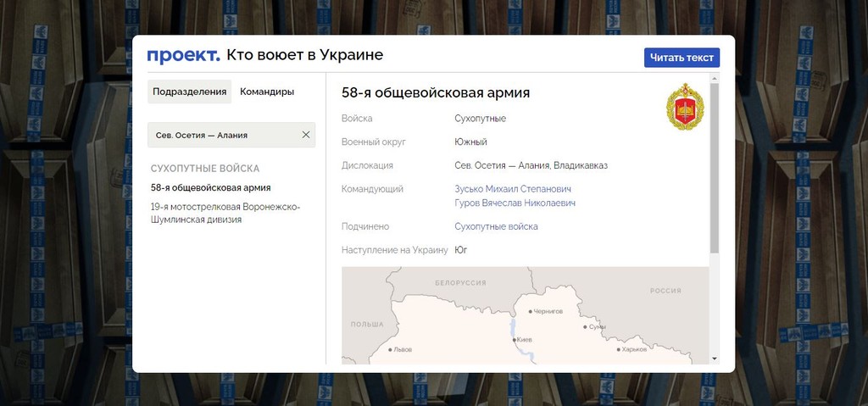This screenshot has width=868, height=406.
Task: Click the Дислокация label
Action: point(367,165)
